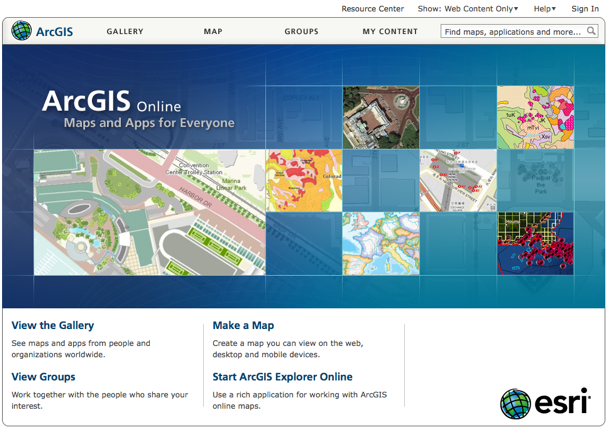
Task: Click the Harbor Dr convention center map thumbnail
Action: pos(150,213)
